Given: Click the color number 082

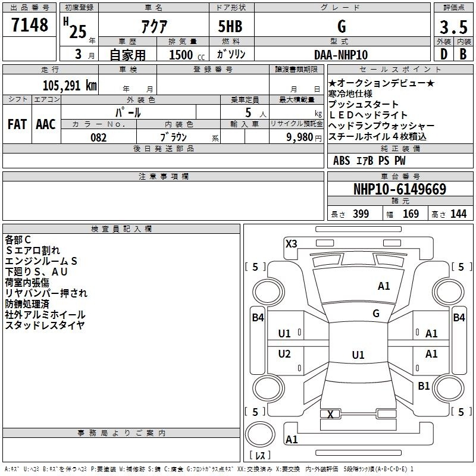Looking at the screenshot, I should pyautogui.click(x=99, y=137).
